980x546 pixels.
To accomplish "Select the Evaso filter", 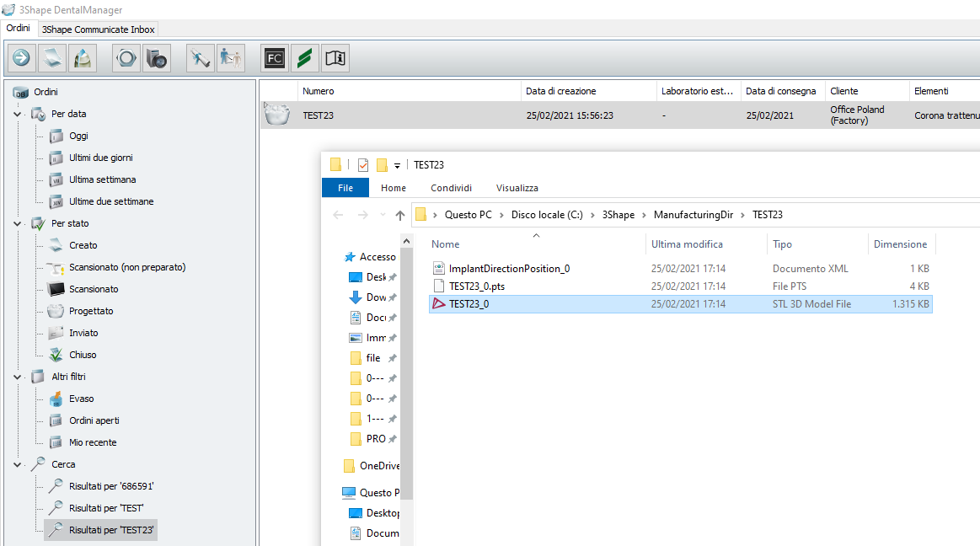I will coord(81,399).
